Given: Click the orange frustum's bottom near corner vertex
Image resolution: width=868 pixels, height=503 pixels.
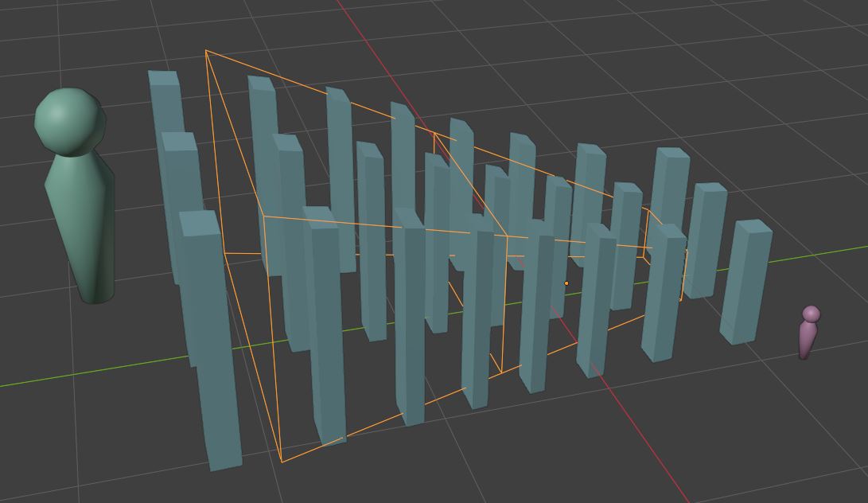Looking at the screenshot, I should coord(281,462).
